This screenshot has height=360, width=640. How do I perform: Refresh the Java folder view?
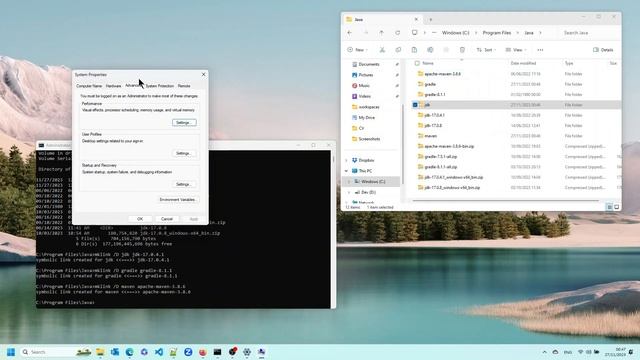(x=397, y=33)
